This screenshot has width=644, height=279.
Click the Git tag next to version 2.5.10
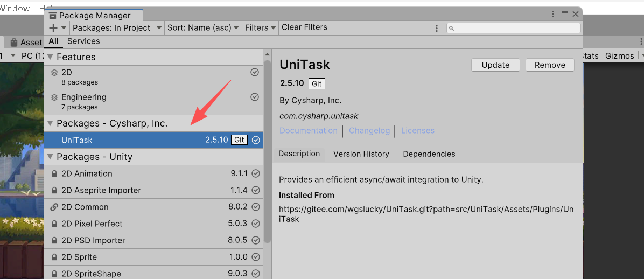(317, 84)
